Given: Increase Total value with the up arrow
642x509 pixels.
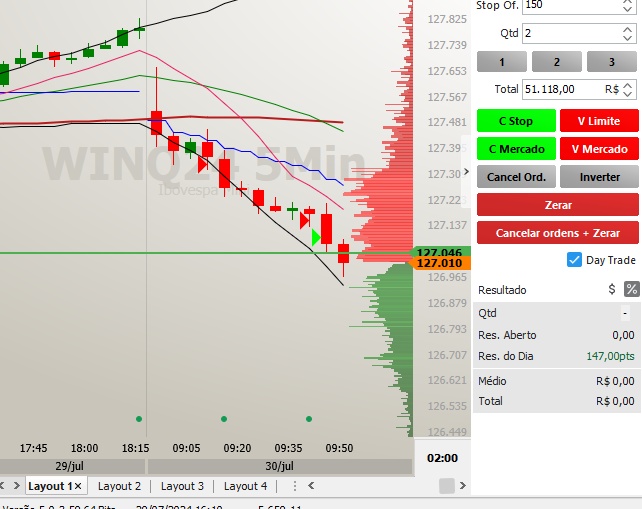Looking at the screenshot, I should 628,85.
